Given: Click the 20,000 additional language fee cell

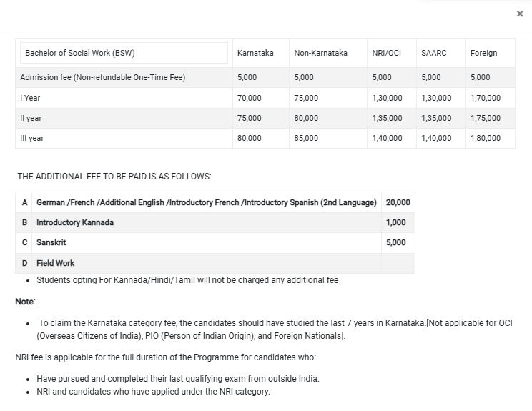Looking at the screenshot, I should click(x=398, y=202).
